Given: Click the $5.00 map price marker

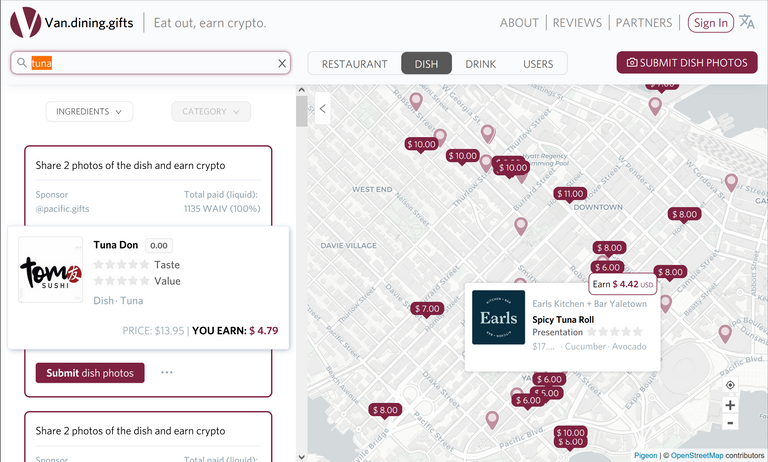Looking at the screenshot, I should click(x=549, y=393).
